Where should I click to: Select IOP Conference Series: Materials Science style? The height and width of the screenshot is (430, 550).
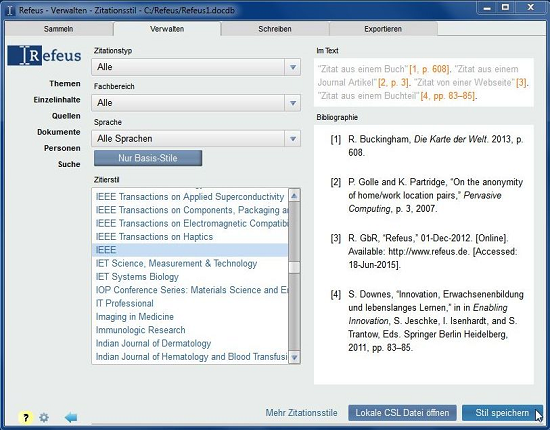tap(190, 290)
